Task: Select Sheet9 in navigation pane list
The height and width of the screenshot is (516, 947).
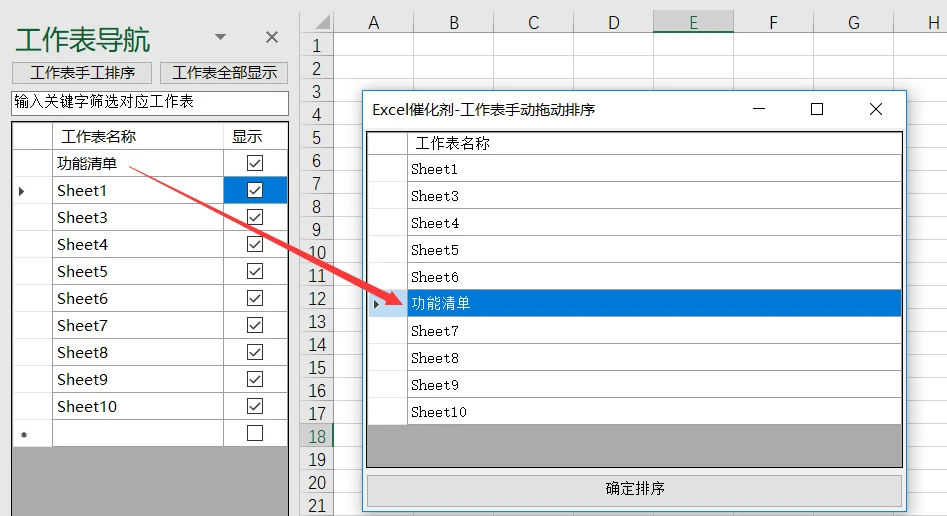Action: [x=138, y=379]
